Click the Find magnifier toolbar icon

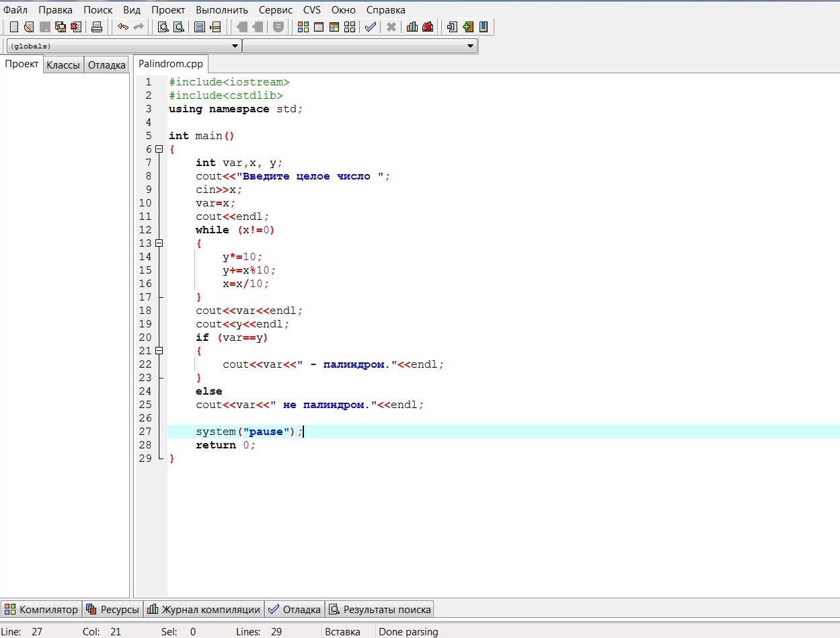163,27
